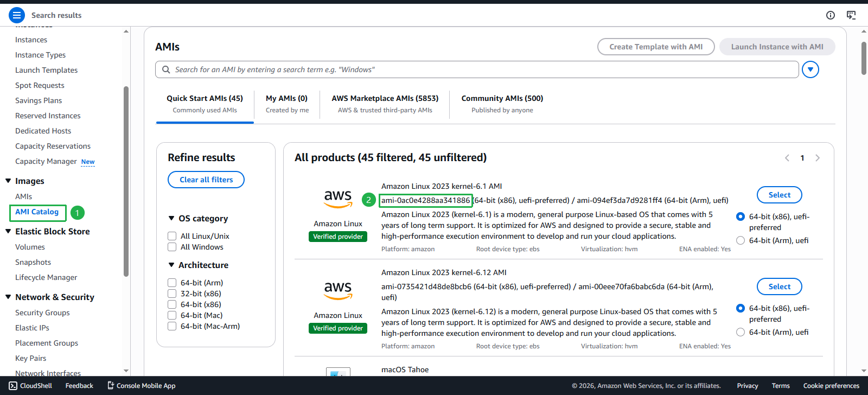The image size is (868, 395).
Task: Click Clear all filters button
Action: click(x=206, y=180)
